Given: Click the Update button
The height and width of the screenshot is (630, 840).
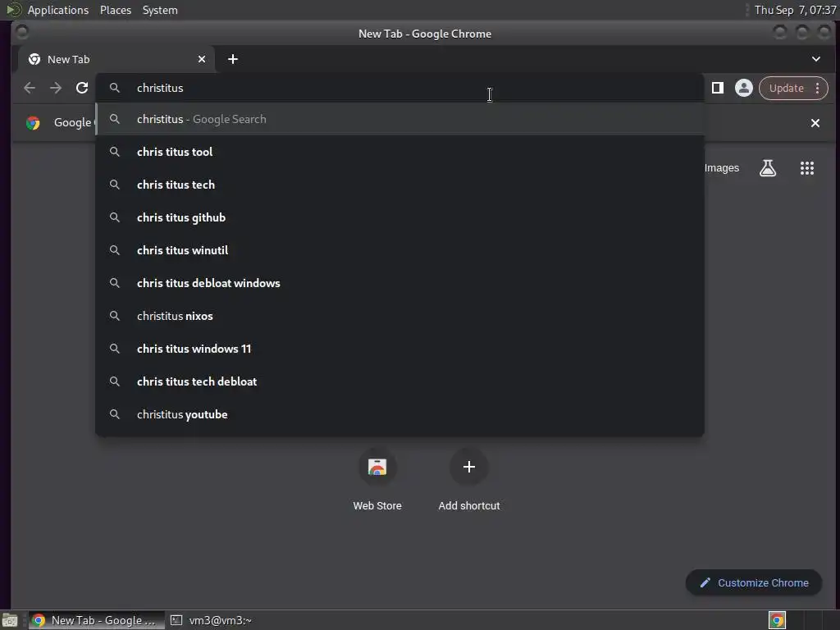Looking at the screenshot, I should coord(786,88).
